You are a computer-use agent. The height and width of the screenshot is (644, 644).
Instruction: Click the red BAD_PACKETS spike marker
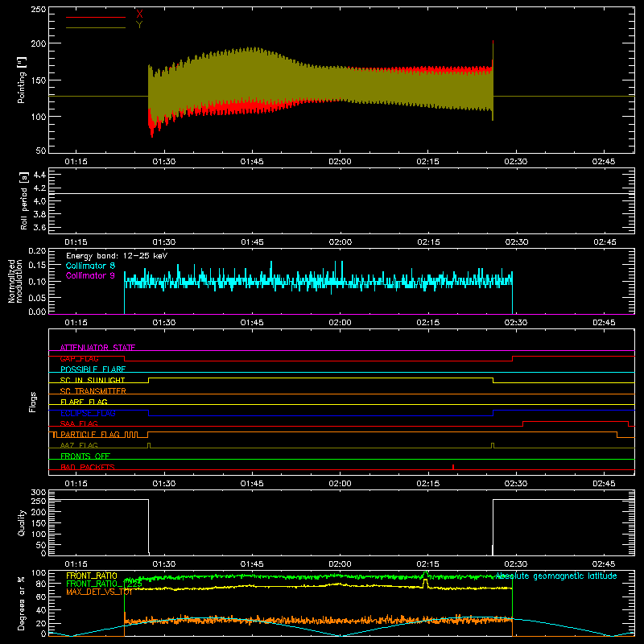click(x=453, y=467)
